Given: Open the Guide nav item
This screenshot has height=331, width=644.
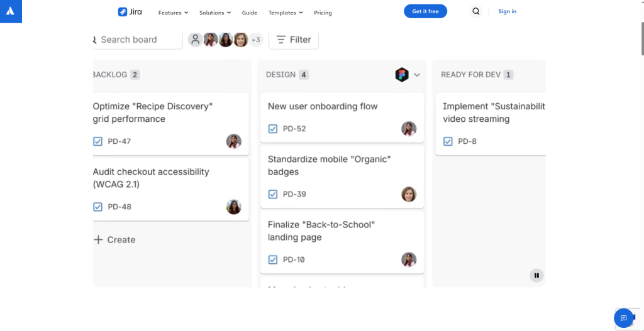Looking at the screenshot, I should click(x=250, y=13).
